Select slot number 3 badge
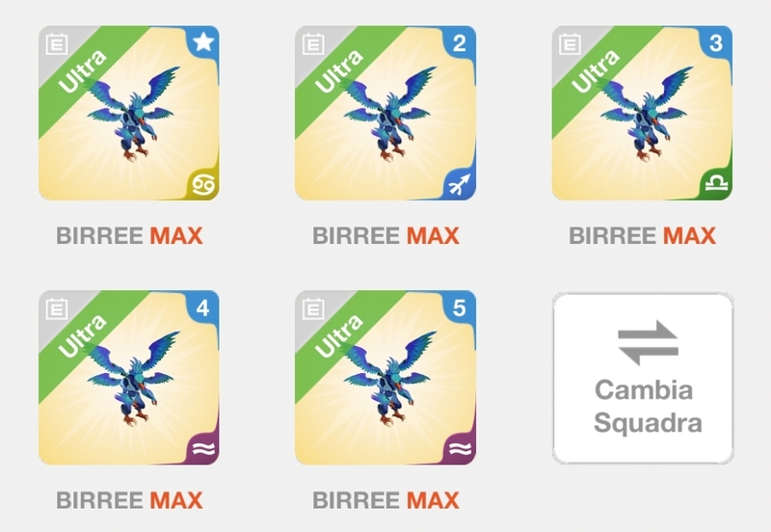This screenshot has width=771, height=532. (x=716, y=43)
